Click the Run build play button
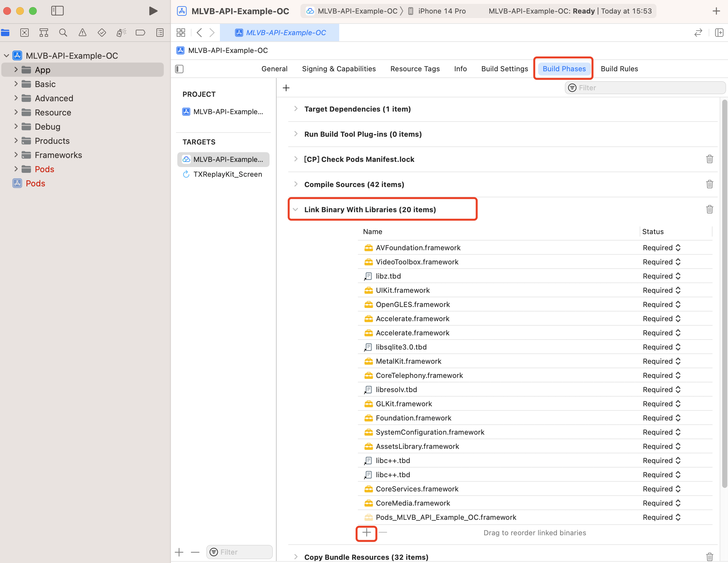Viewport: 728px width, 563px height. click(x=153, y=11)
